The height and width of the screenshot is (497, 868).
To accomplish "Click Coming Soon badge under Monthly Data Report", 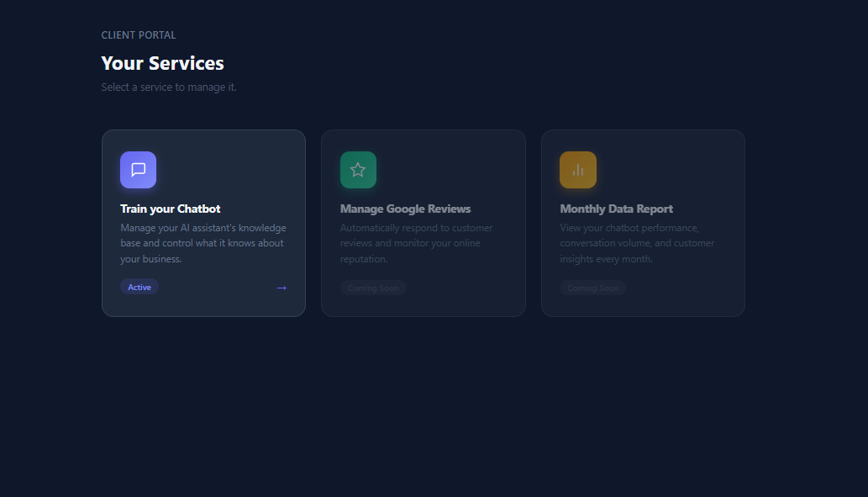I will (x=593, y=288).
